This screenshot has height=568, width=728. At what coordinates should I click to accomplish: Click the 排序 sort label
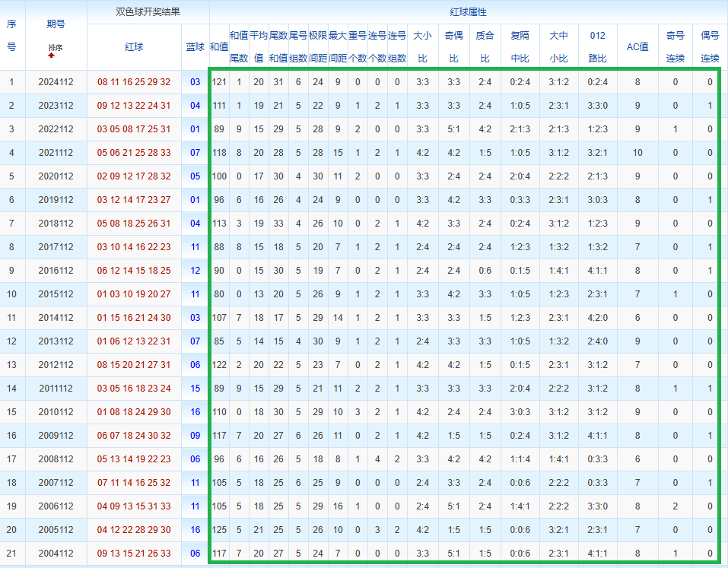coord(56,47)
